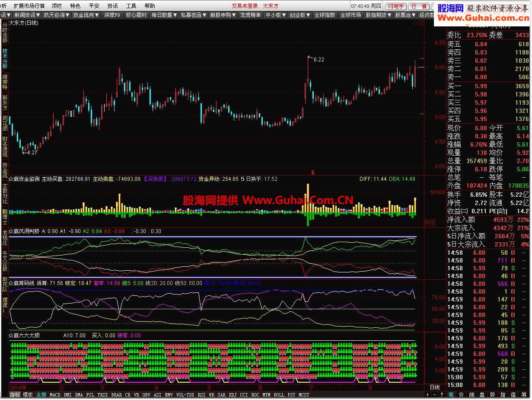Viewport: 532px width, 400px height.
Task: Click the up arrow button at bottom
Action: tap(442, 395)
